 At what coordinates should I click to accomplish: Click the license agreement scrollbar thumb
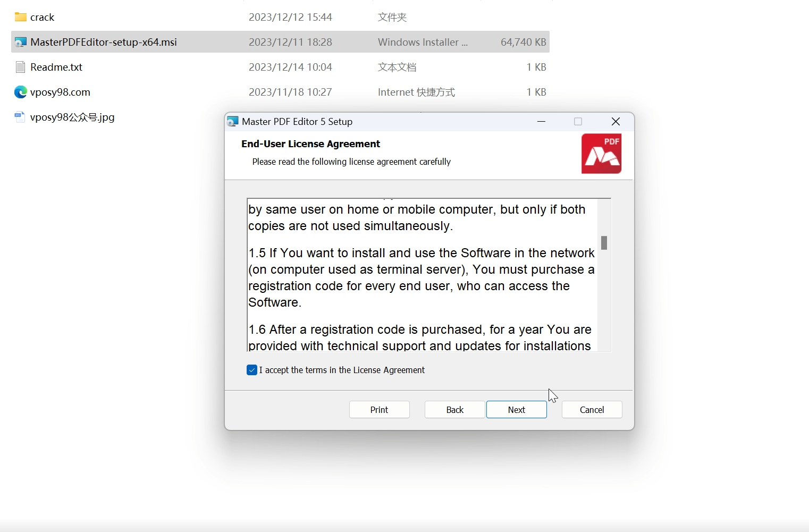tap(604, 243)
